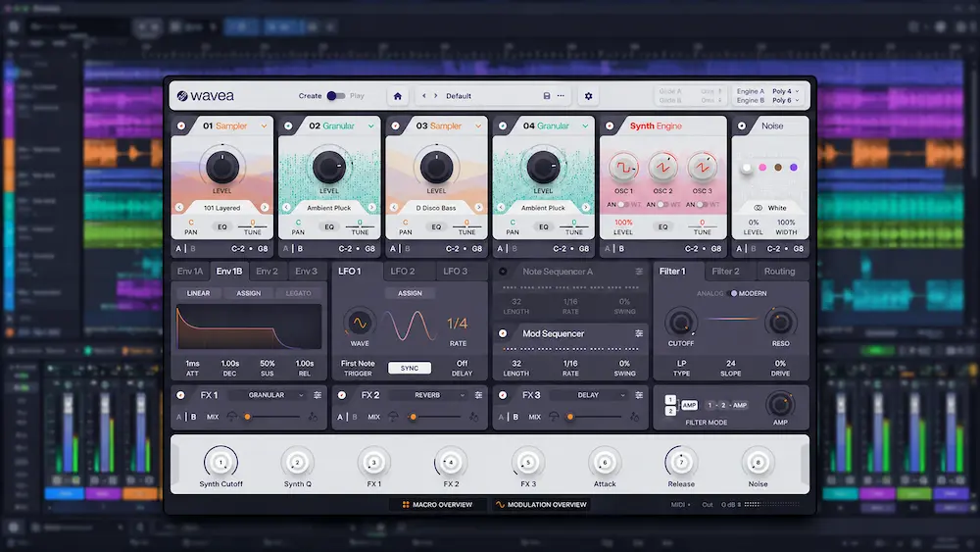The height and width of the screenshot is (552, 980).
Task: Select the pink noise color dot
Action: tap(762, 168)
